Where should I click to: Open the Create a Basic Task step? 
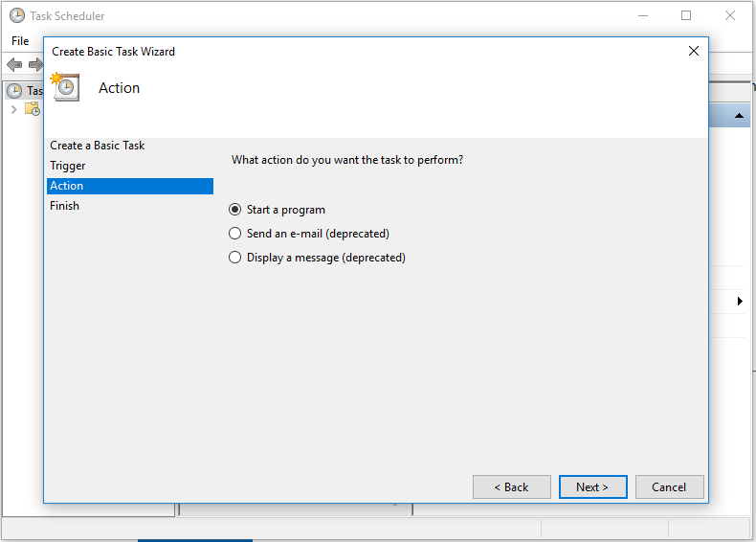[x=98, y=146]
